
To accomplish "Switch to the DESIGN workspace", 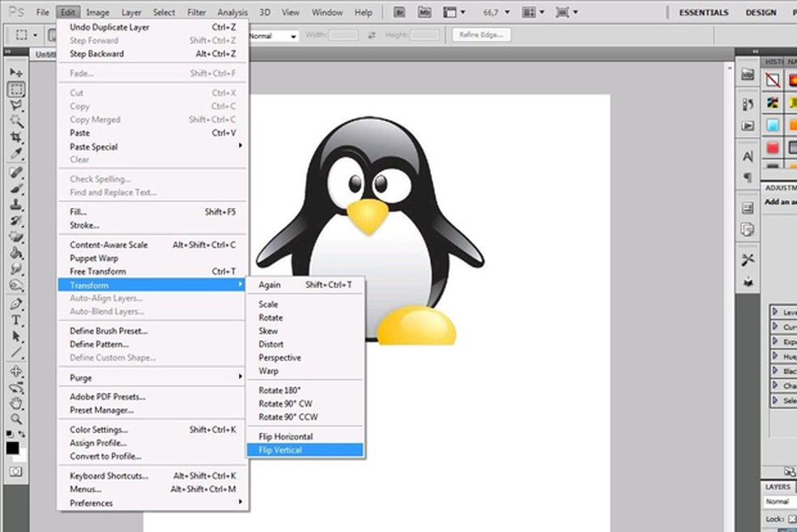I will coord(761,13).
